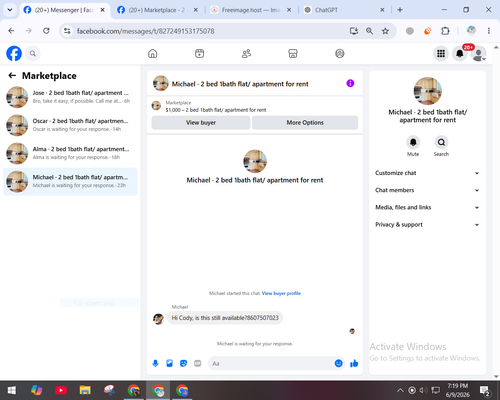The height and width of the screenshot is (400, 500).
Task: Expand Privacy & support section
Action: click(x=427, y=225)
